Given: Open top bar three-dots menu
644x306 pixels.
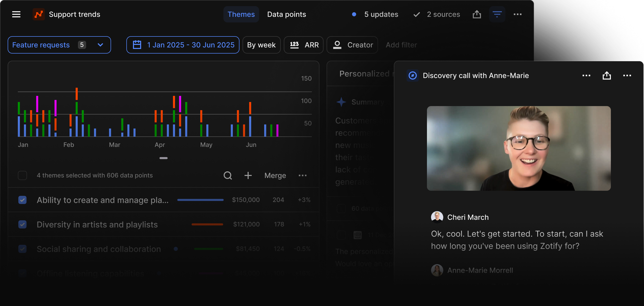Looking at the screenshot, I should 517,14.
